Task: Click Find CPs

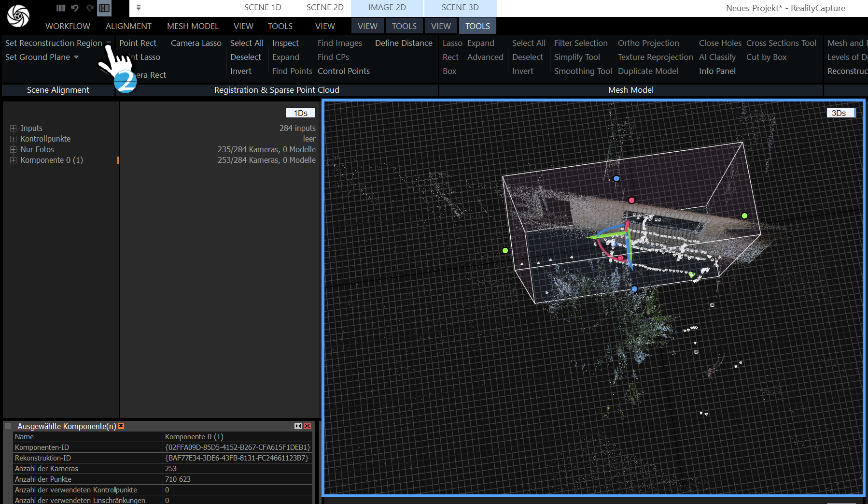Action: coord(333,57)
